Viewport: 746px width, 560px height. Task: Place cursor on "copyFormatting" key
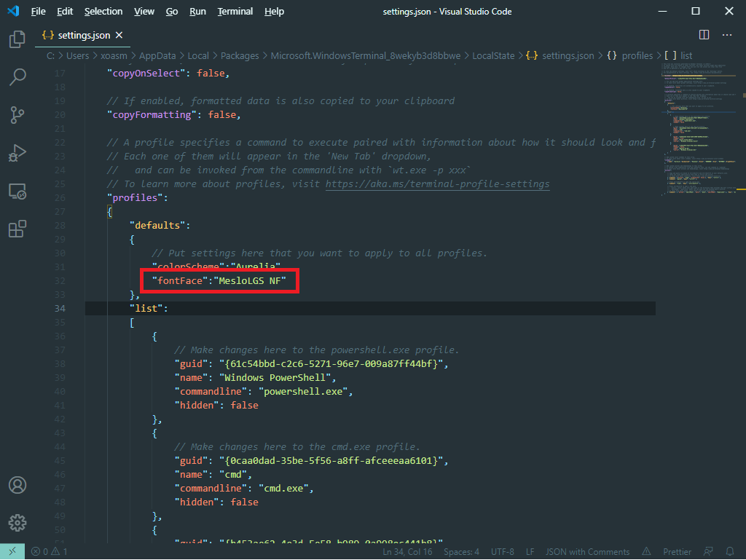point(152,114)
